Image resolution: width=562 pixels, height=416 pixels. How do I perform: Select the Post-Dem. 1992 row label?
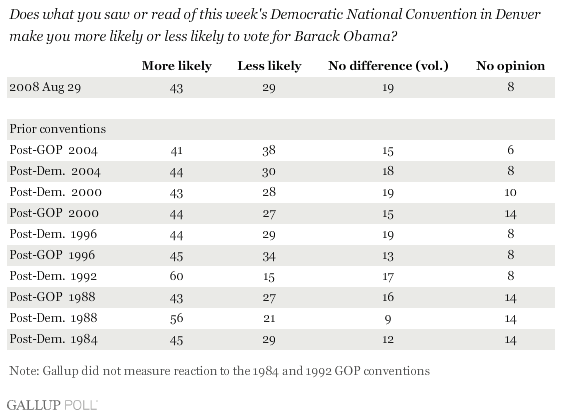53,276
